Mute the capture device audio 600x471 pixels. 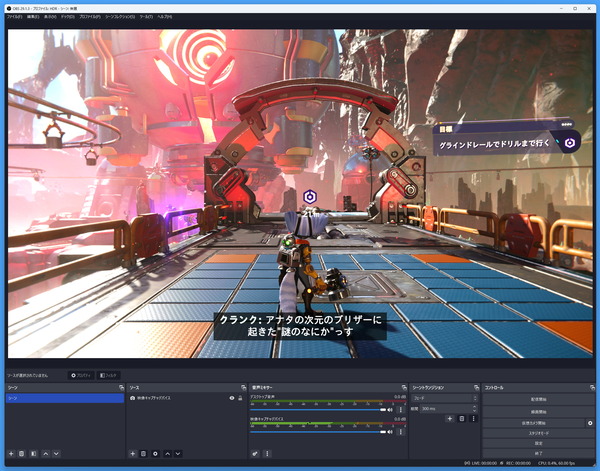click(x=390, y=432)
